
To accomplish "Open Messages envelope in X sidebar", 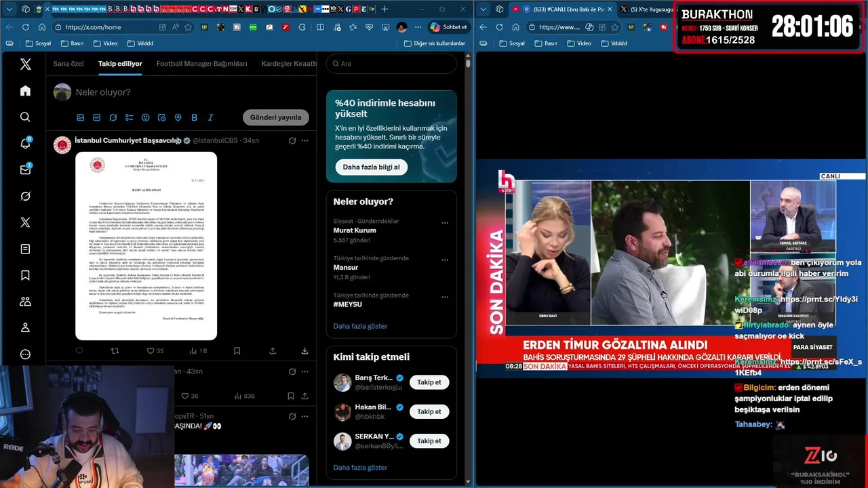I will pyautogui.click(x=25, y=170).
